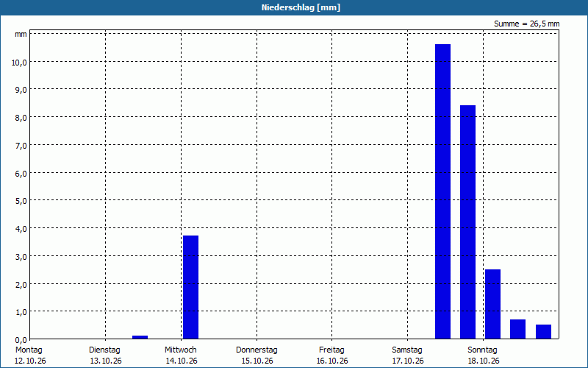Click the date 13.10.26

tap(106, 361)
